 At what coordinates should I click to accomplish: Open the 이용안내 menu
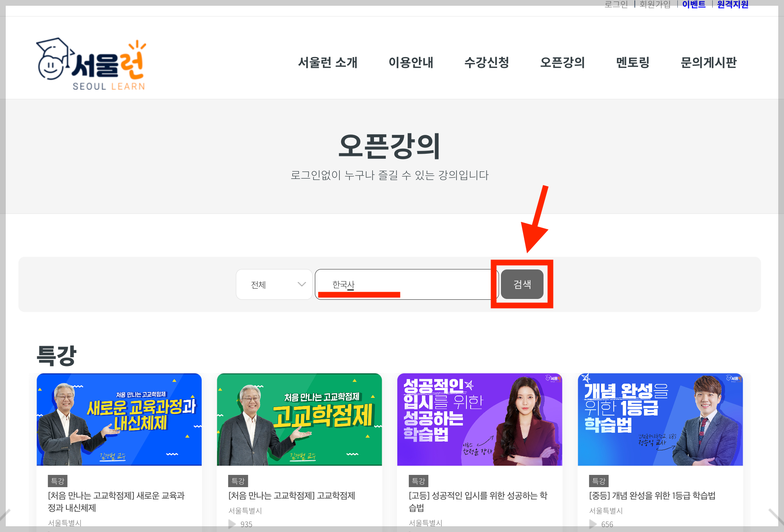click(x=411, y=62)
